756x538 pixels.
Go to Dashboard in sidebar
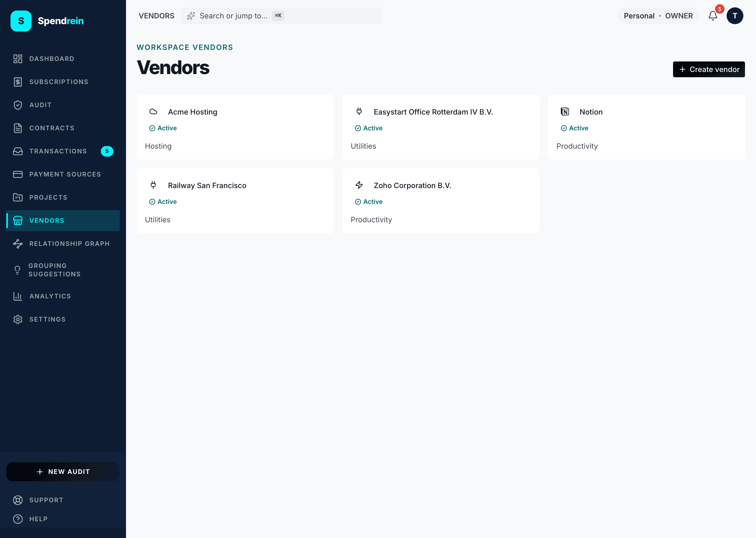pyautogui.click(x=63, y=59)
